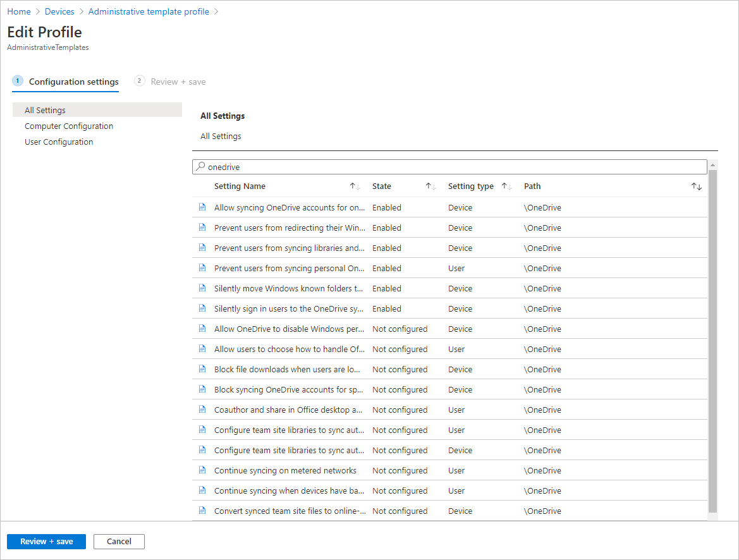
Task: Sort by State column arrows
Action: (431, 186)
